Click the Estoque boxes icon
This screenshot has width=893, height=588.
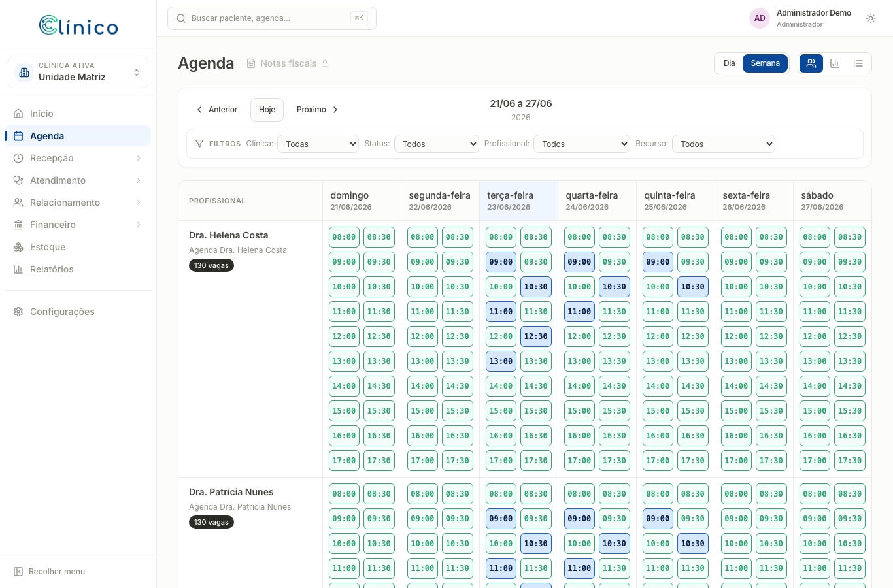(18, 247)
